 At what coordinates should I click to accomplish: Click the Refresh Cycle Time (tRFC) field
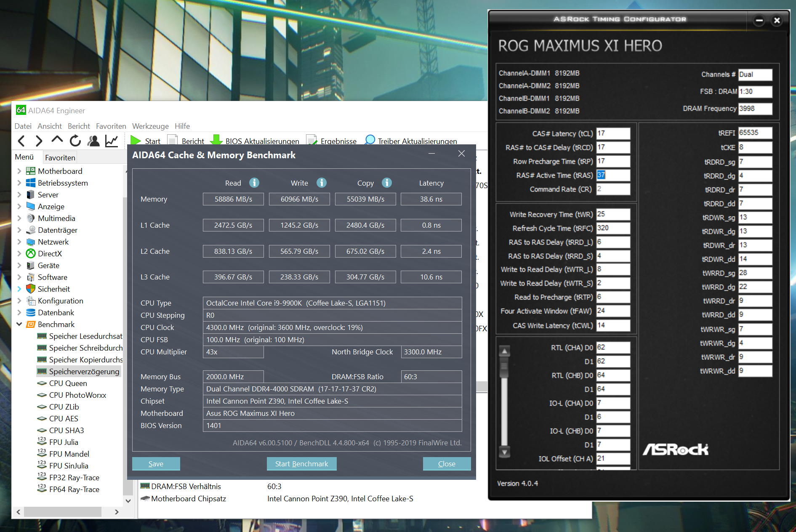coord(613,228)
